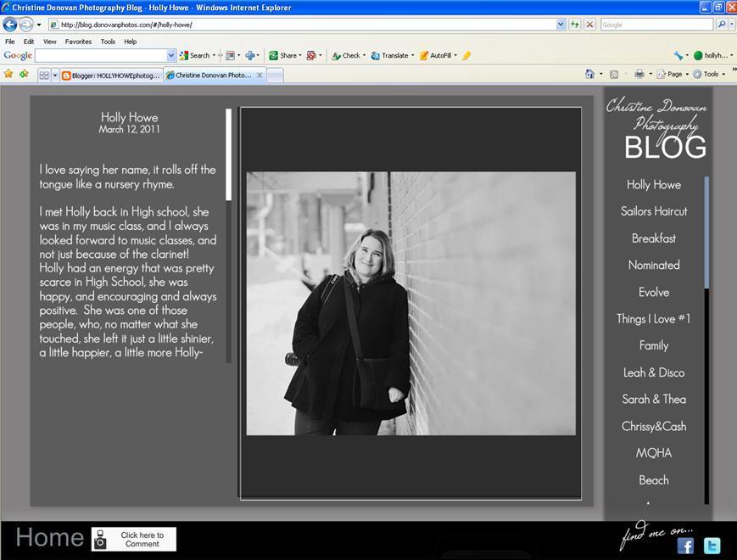Switch to the Blogger HOLLYHOWEphotog tab
This screenshot has width=737, height=560.
111,76
